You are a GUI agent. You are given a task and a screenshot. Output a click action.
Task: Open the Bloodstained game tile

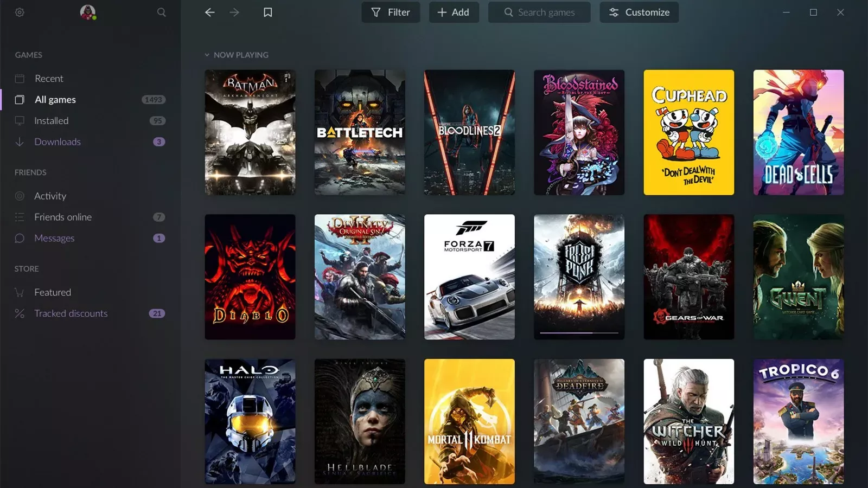(x=579, y=132)
